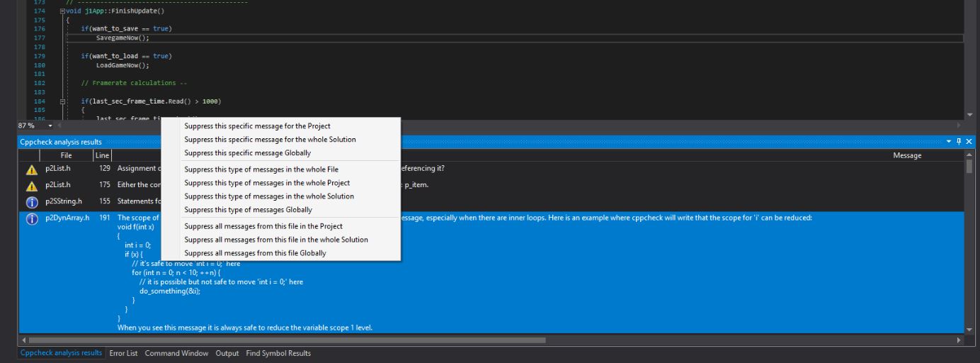Screen dimensions: 980x363
Task: Select the Cppcheck analysis results tab
Action: tap(61, 353)
